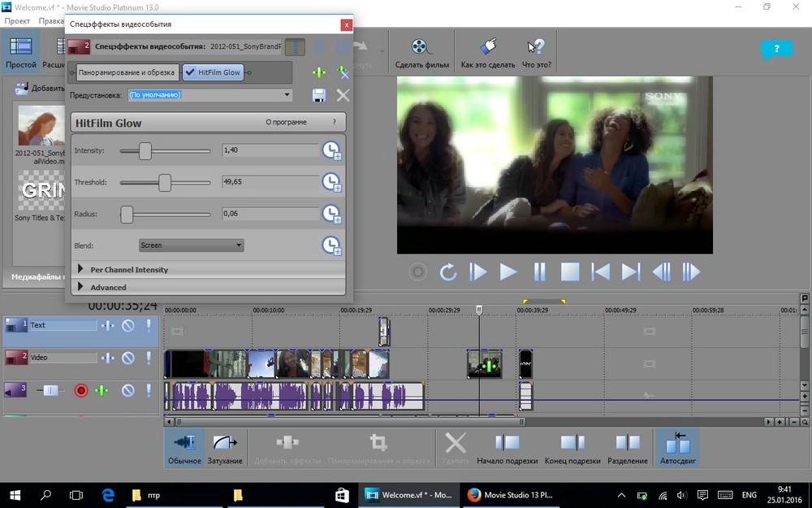Switch to Простой mode tab

21,53
